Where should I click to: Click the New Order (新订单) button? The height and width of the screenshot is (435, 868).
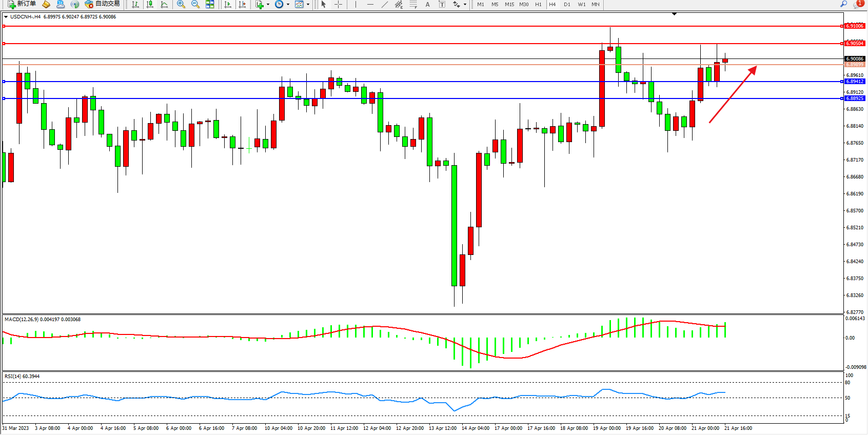click(x=22, y=4)
